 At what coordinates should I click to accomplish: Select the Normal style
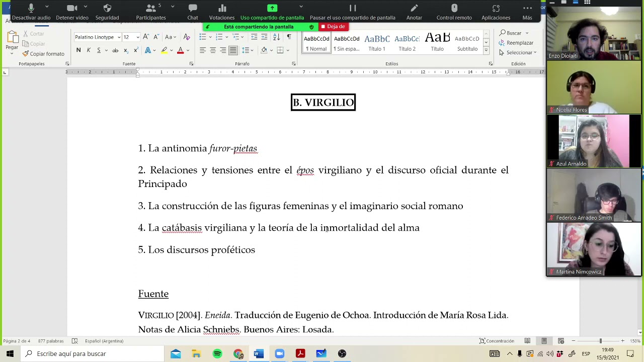click(316, 43)
